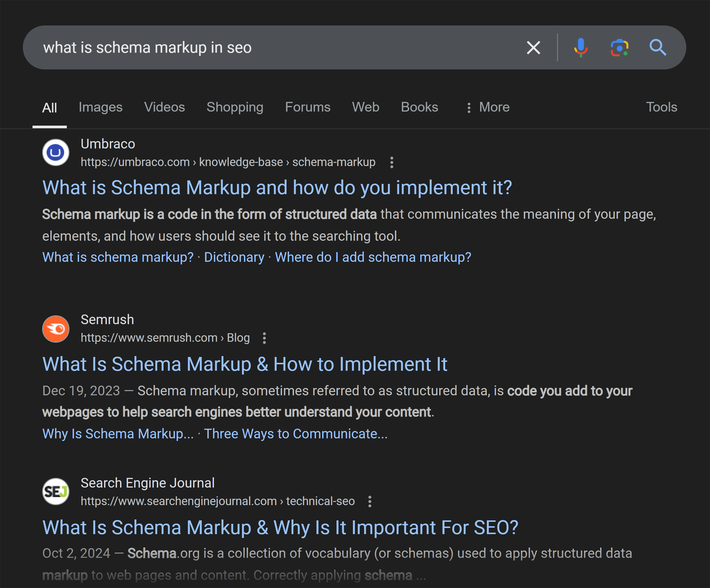Image resolution: width=710 pixels, height=588 pixels.
Task: Click the 'Oct 2, 2024' snippet date
Action: [x=76, y=554]
